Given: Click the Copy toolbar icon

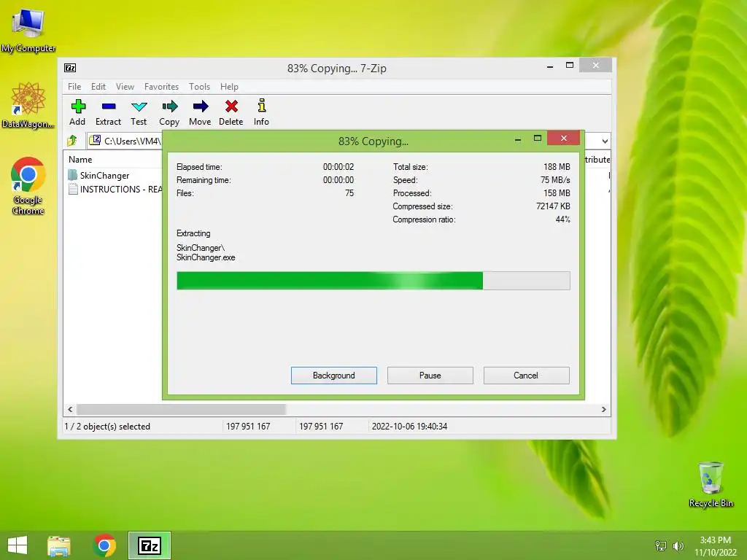Looking at the screenshot, I should point(169,106).
